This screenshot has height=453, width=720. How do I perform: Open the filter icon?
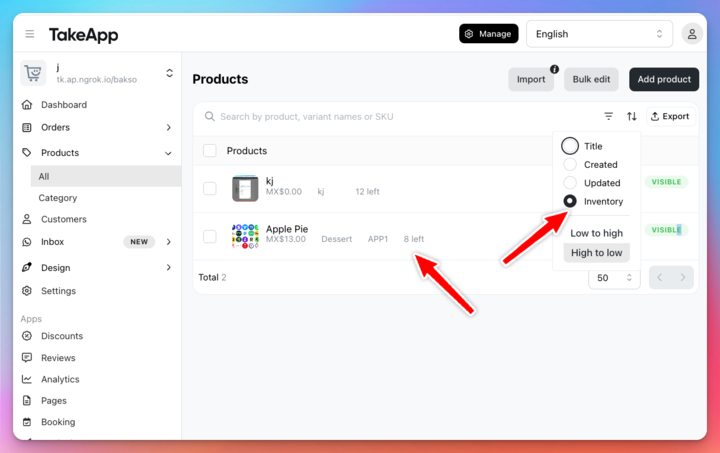point(608,117)
